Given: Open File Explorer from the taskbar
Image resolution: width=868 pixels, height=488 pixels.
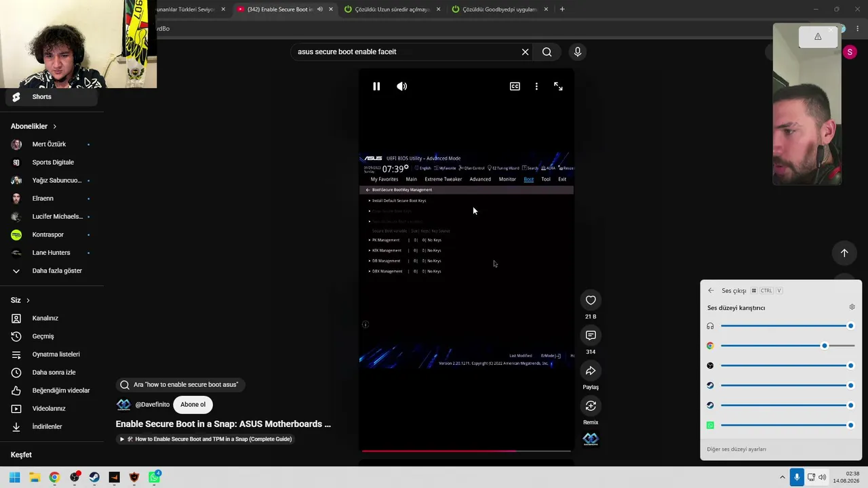Looking at the screenshot, I should 35,477.
